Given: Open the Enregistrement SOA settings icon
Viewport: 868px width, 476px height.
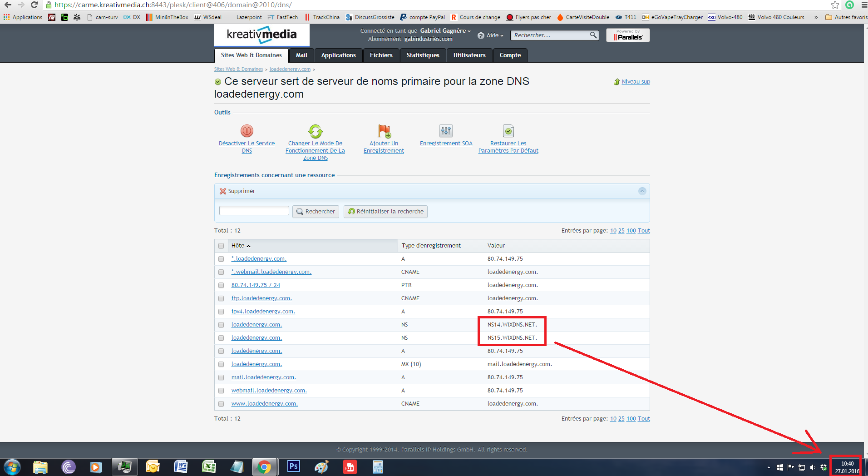Looking at the screenshot, I should [446, 131].
